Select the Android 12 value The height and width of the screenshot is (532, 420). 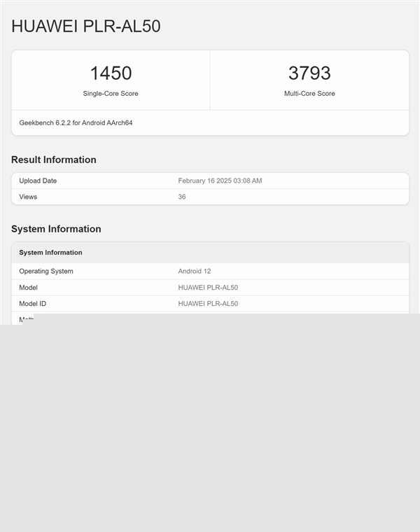click(x=195, y=271)
